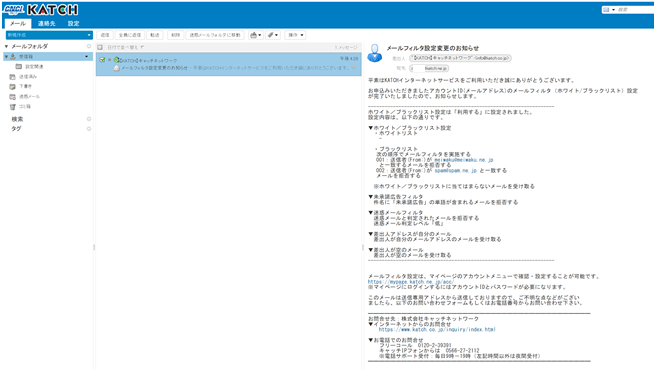Open the search type dropdown in header
Viewport: 660px width, 370px height.
pos(609,10)
